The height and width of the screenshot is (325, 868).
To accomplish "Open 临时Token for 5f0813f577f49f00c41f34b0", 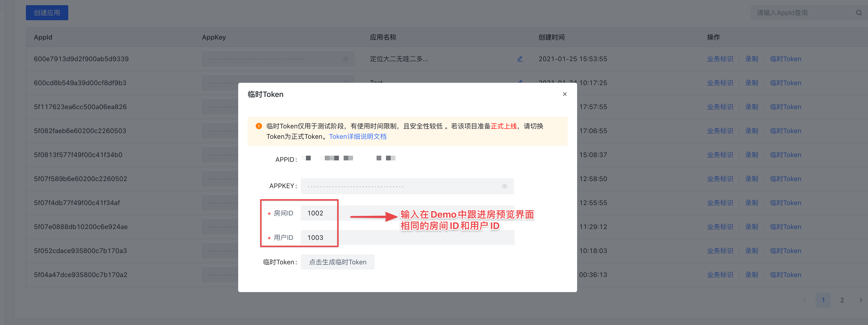I will coord(785,155).
